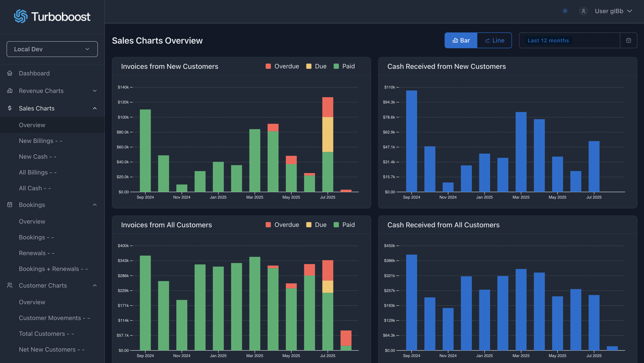This screenshot has height=363, width=644.
Task: Click the Turboboost logo icon
Action: click(20, 16)
